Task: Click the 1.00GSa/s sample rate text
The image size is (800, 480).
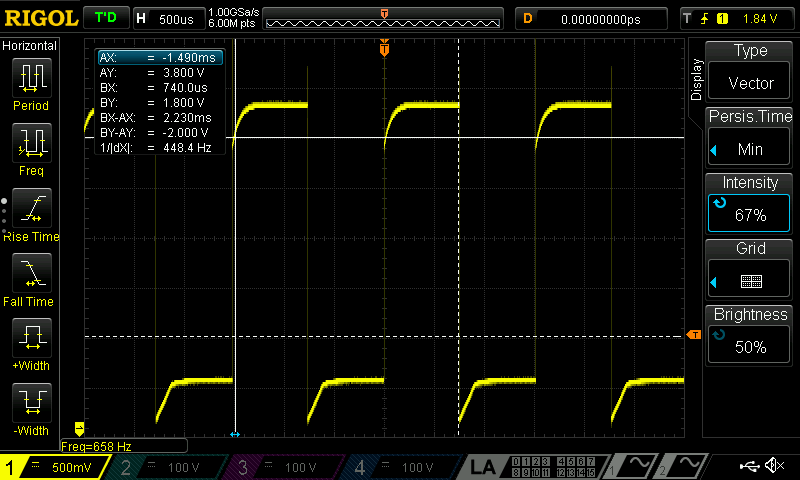Action: coord(234,12)
